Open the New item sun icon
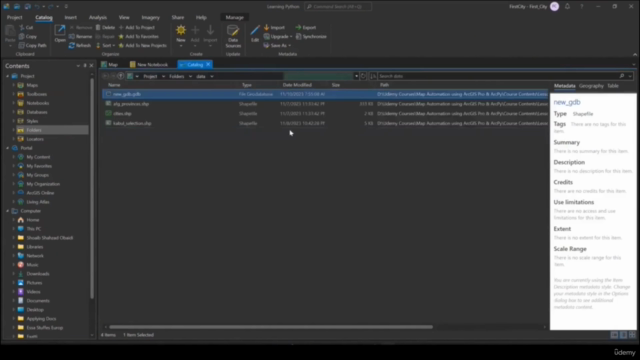The height and width of the screenshot is (360, 640). click(x=181, y=30)
